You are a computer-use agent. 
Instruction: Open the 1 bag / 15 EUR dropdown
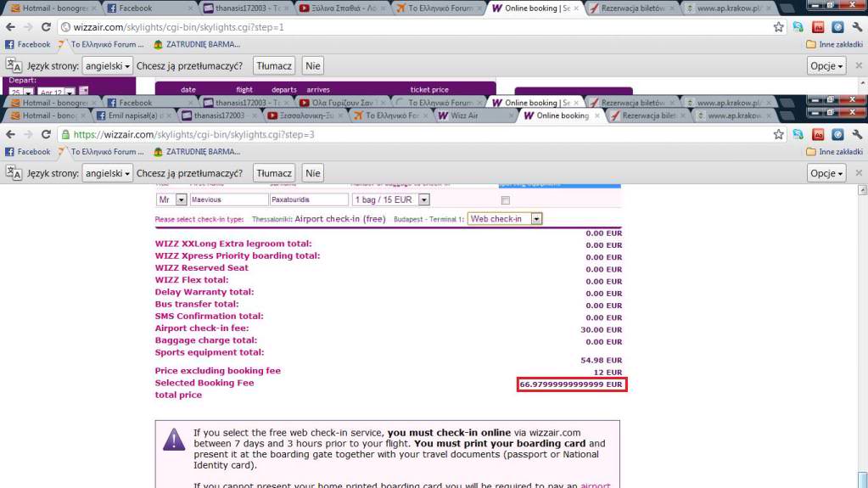click(x=424, y=199)
